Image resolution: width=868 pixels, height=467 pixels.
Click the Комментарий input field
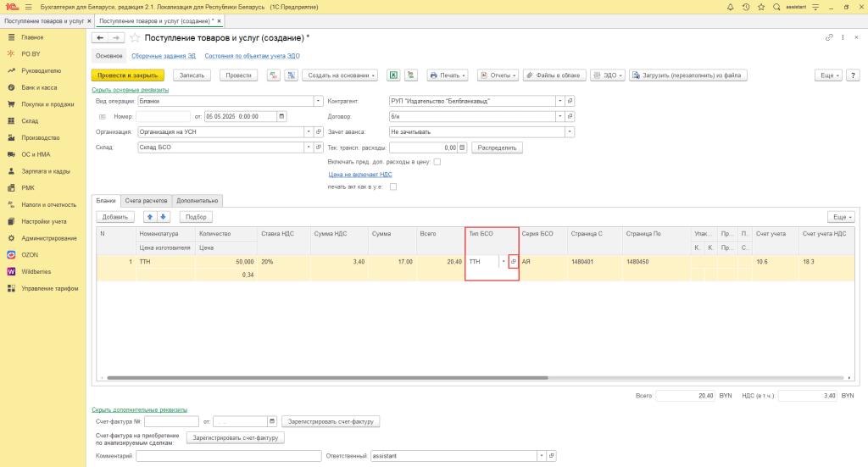pos(229,456)
